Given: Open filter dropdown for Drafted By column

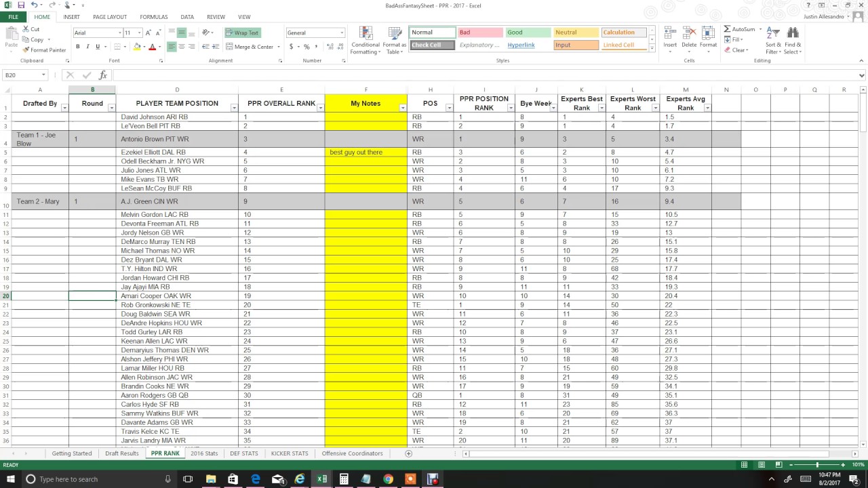Looking at the screenshot, I should pyautogui.click(x=64, y=108).
